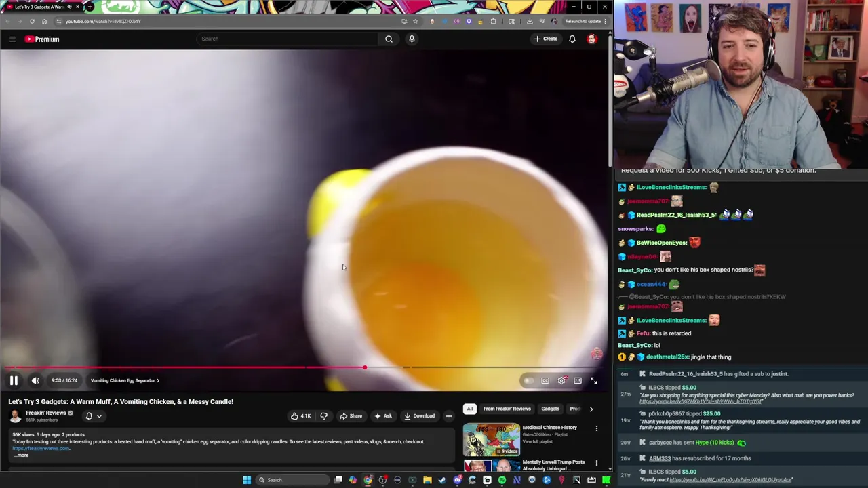Dislike the video with the thumbs-down icon
This screenshot has width=868, height=488.
(x=323, y=416)
